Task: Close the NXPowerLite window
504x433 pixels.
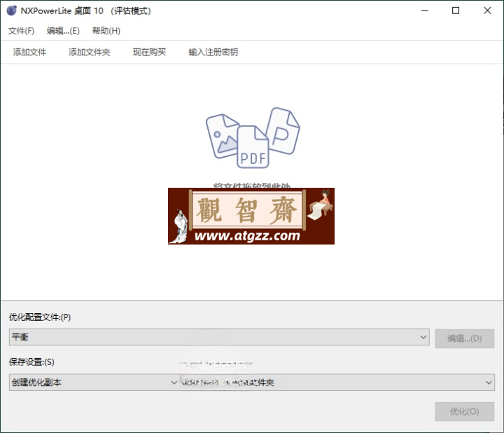Action: point(487,11)
